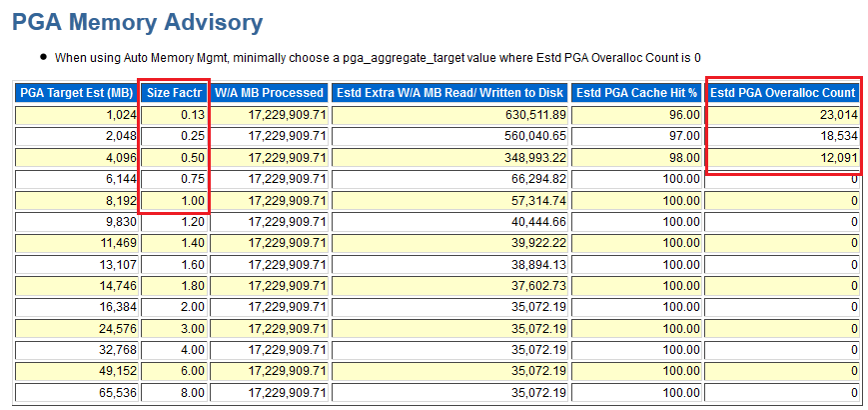The height and width of the screenshot is (410, 868).
Task: Select the PGA Target Est (MB) column header
Action: (77, 93)
